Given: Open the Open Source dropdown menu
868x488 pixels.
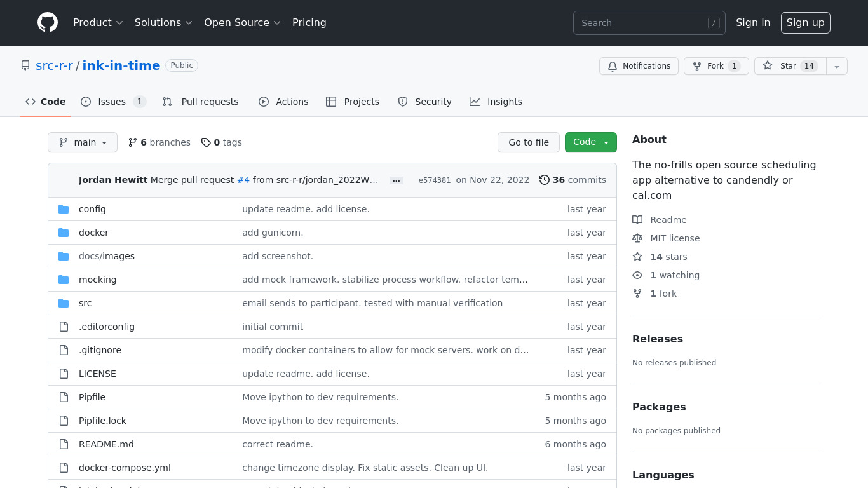Looking at the screenshot, I should coord(242,22).
